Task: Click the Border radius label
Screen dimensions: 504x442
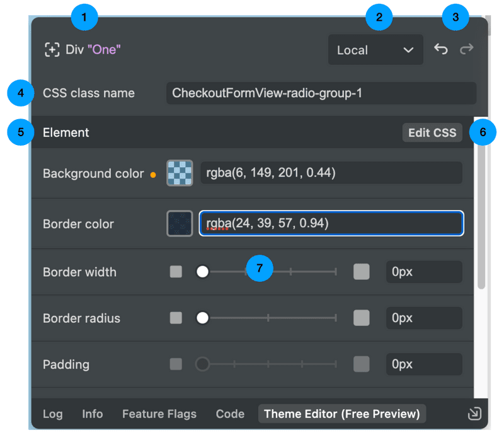Action: (x=82, y=318)
